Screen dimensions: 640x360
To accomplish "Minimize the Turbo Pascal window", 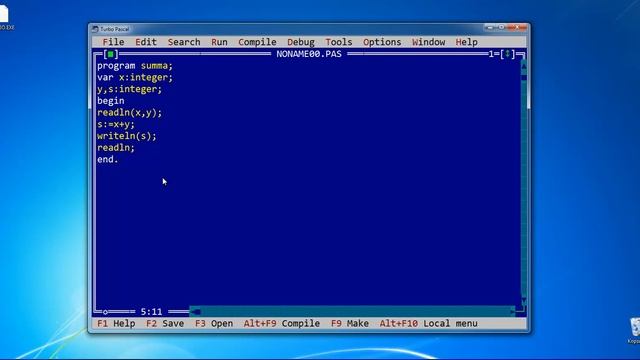I will [490, 27].
